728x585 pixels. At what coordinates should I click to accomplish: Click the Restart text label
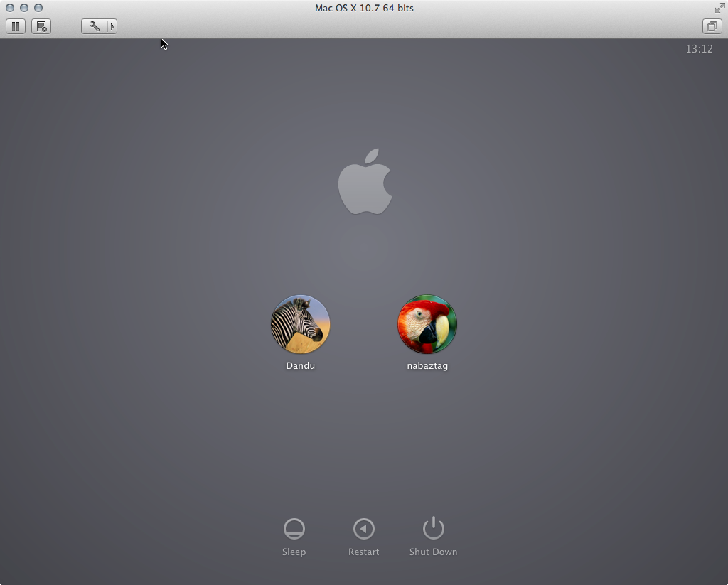(363, 552)
